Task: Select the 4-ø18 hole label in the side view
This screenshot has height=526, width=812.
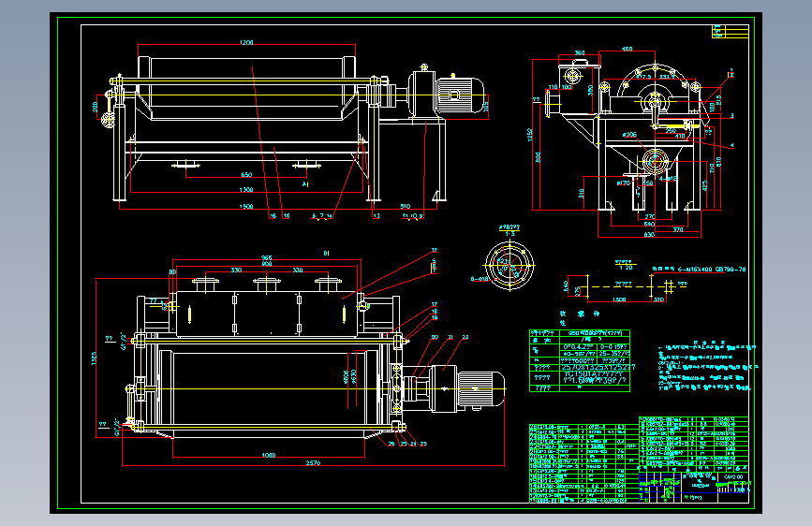Action: (668, 178)
